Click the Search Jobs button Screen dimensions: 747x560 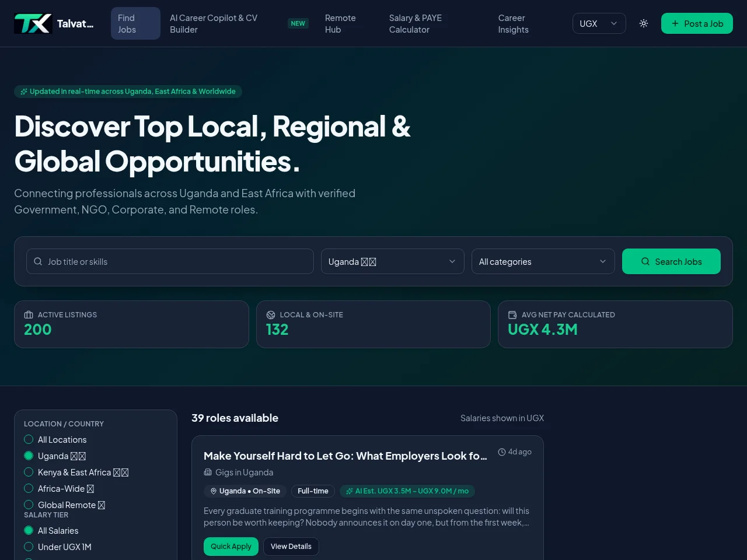671,261
